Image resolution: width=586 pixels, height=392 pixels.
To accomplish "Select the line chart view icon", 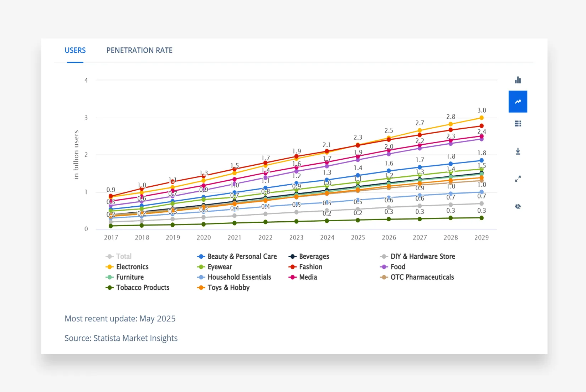I will (518, 102).
